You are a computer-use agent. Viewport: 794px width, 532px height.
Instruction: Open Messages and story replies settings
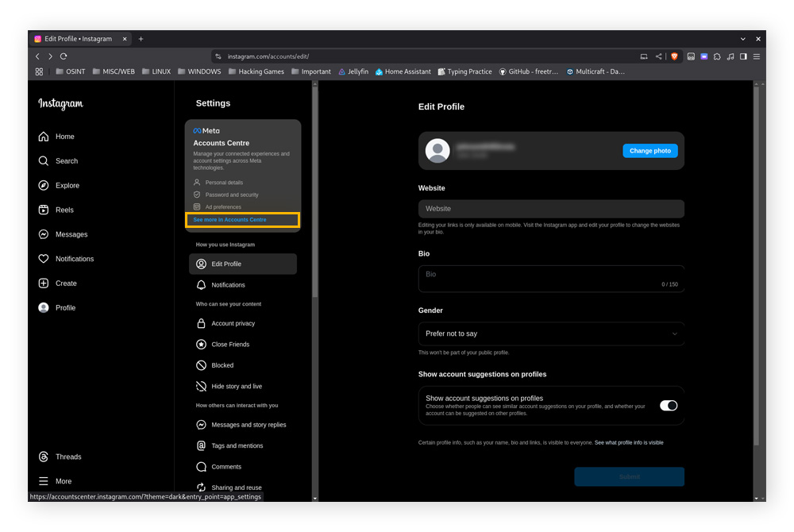click(242, 425)
